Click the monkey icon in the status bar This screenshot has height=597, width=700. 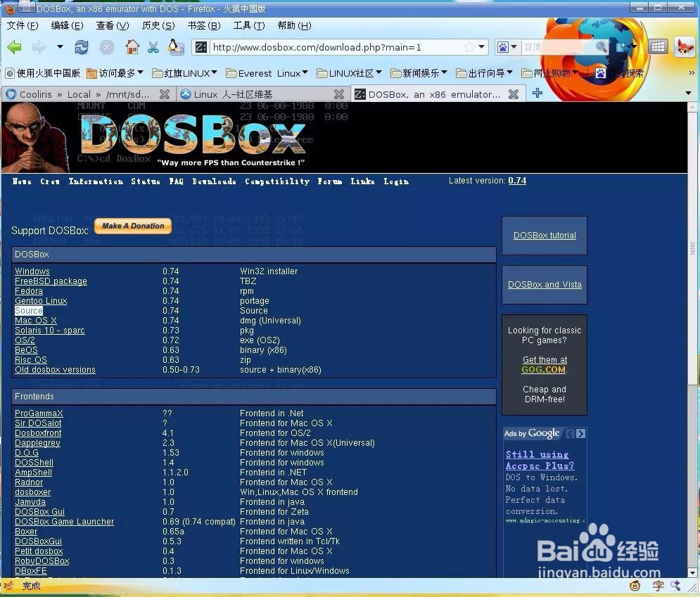click(x=635, y=585)
